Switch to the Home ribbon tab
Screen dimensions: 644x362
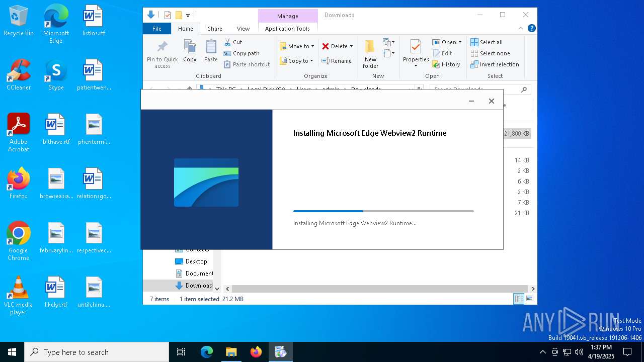185,29
